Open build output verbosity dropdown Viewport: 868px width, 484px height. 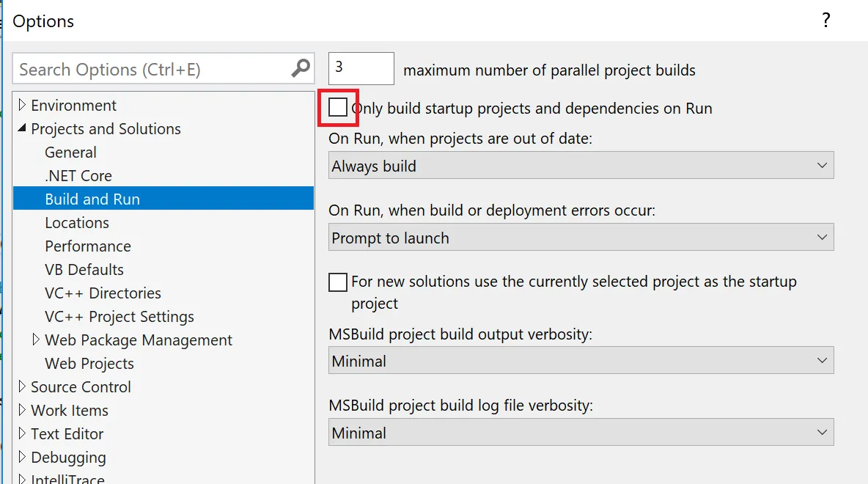(581, 361)
